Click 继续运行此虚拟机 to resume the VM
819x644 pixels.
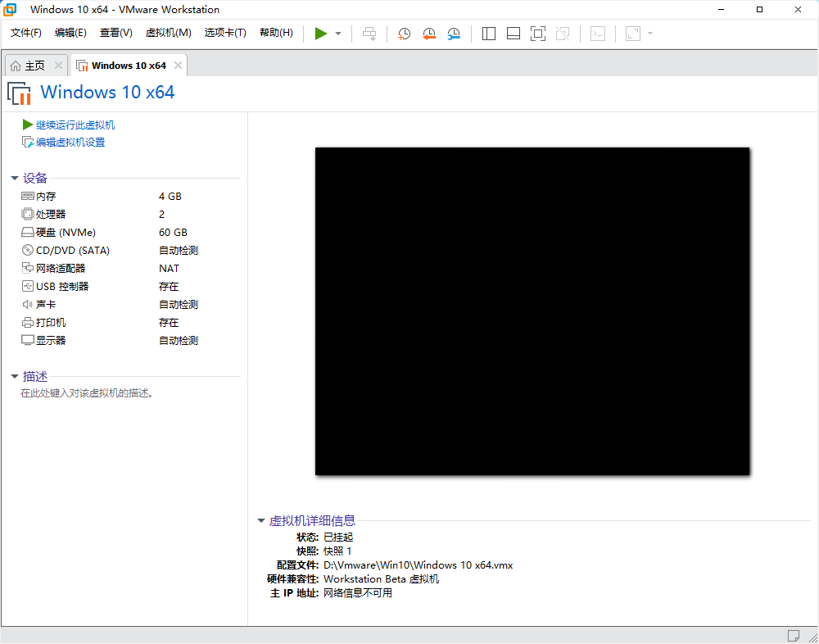[75, 125]
